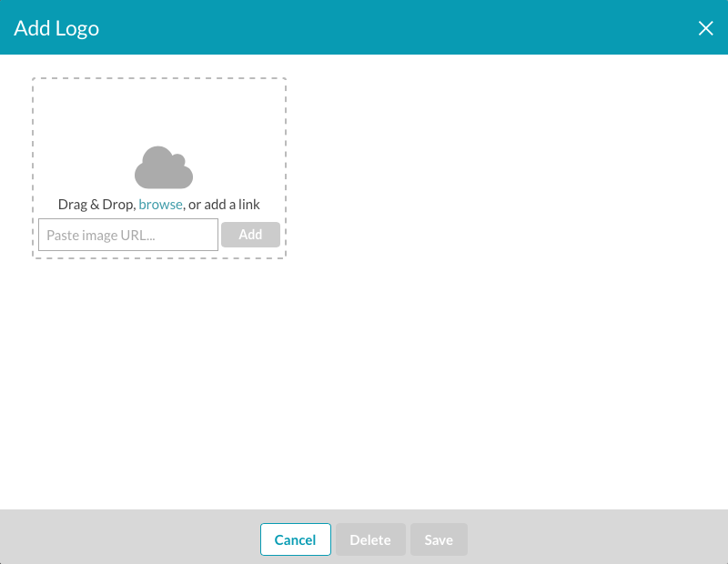Click the "Paste image URL..." placeholder text

tap(101, 235)
